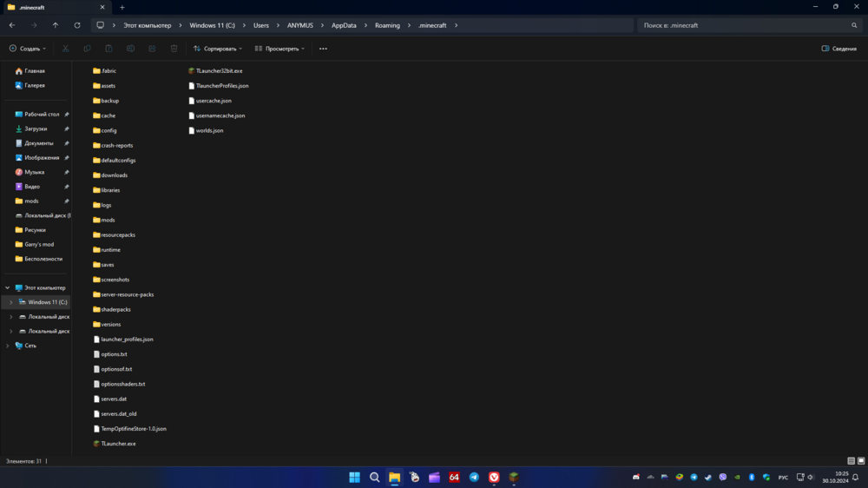Select the saves folder
The width and height of the screenshot is (868, 488).
[103, 265]
